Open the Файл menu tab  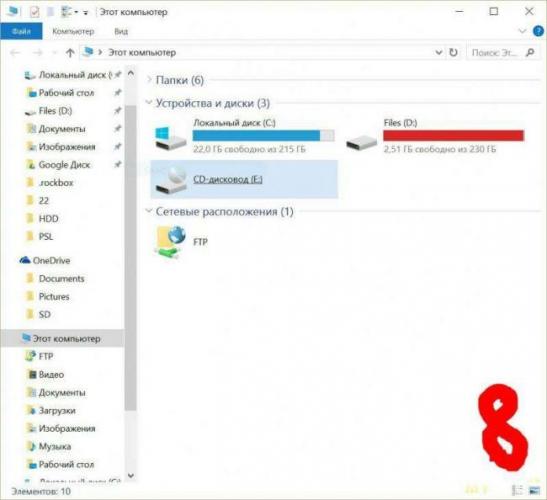21,31
